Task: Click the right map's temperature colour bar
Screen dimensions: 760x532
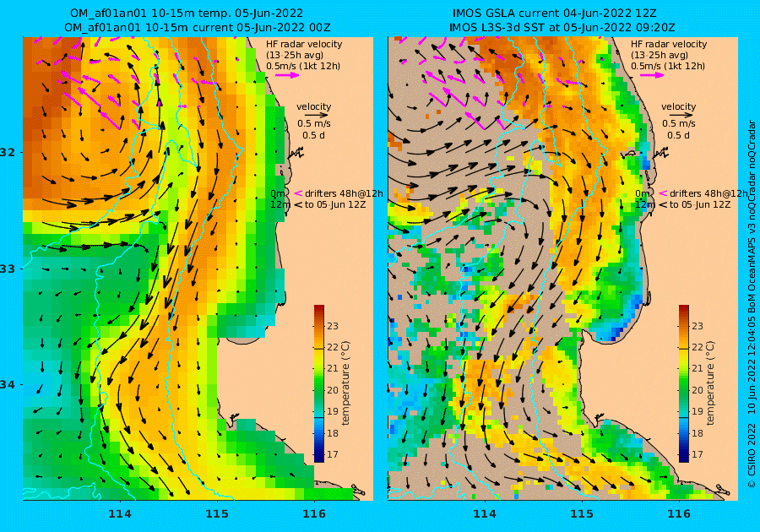Action: [x=683, y=383]
